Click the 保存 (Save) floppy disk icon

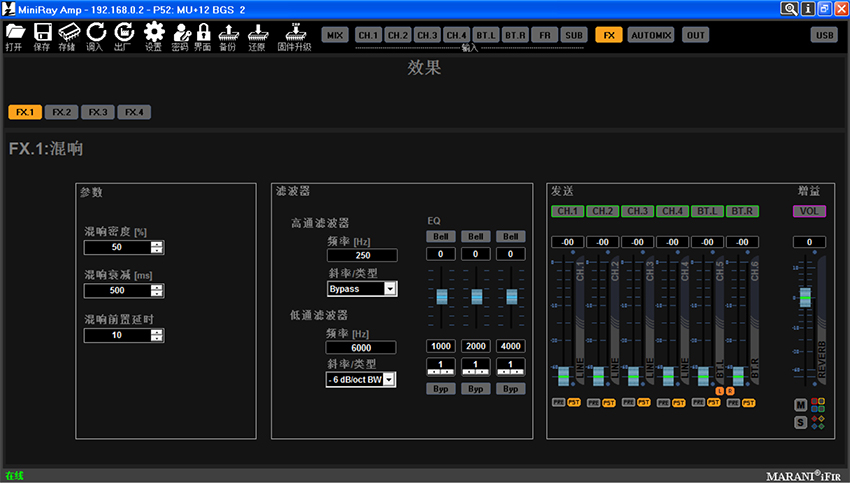click(x=42, y=33)
